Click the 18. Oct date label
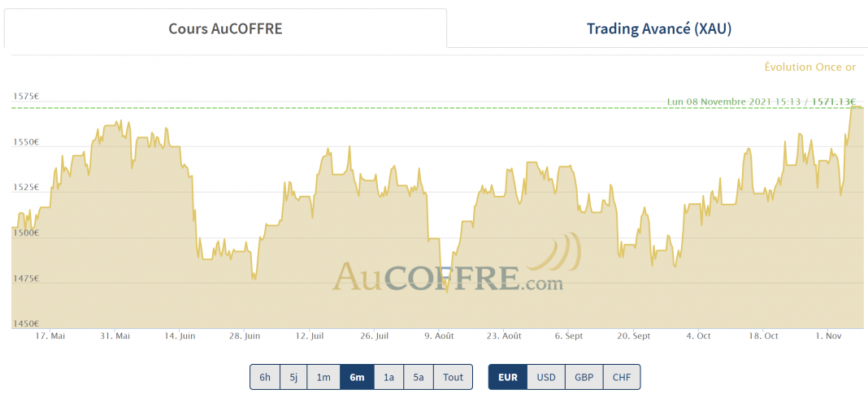Screen dimensions: 868x394 tap(763, 336)
